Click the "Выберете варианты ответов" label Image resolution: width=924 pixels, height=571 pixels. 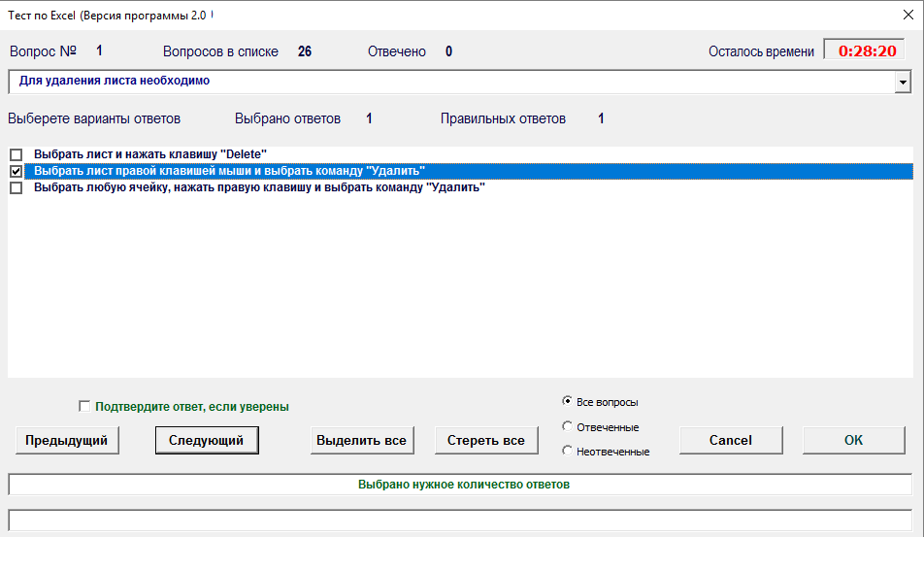click(94, 119)
